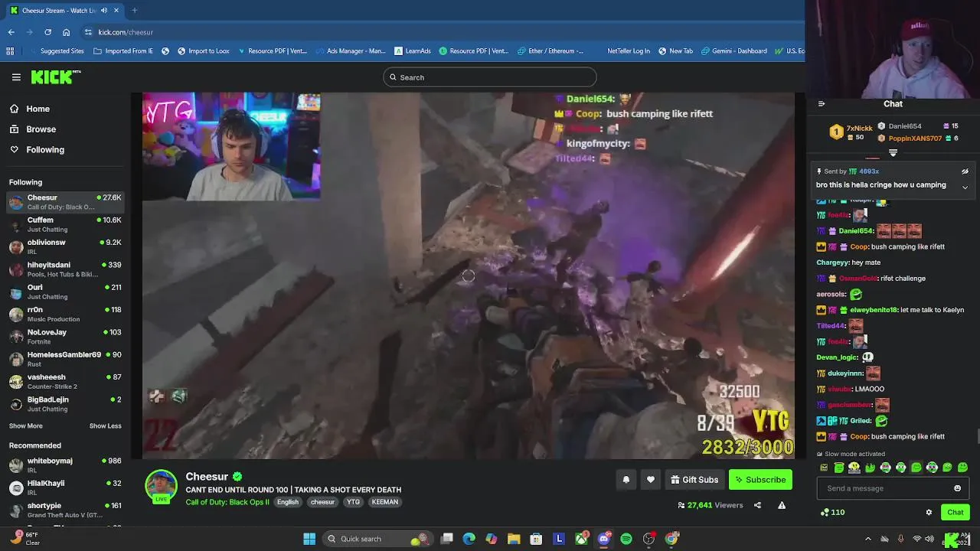Viewport: 980px width, 551px height.
Task: Mute the tab audio speaker icon
Action: [104, 11]
